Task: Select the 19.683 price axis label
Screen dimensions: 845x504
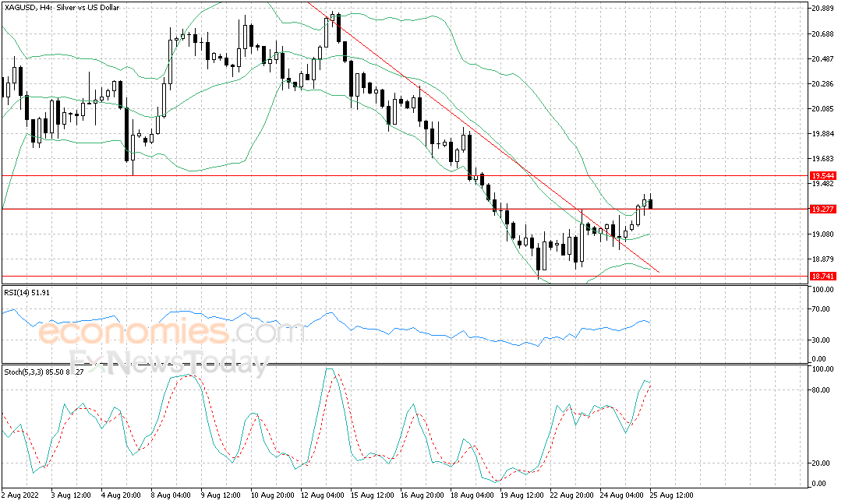Action: pyautogui.click(x=823, y=159)
